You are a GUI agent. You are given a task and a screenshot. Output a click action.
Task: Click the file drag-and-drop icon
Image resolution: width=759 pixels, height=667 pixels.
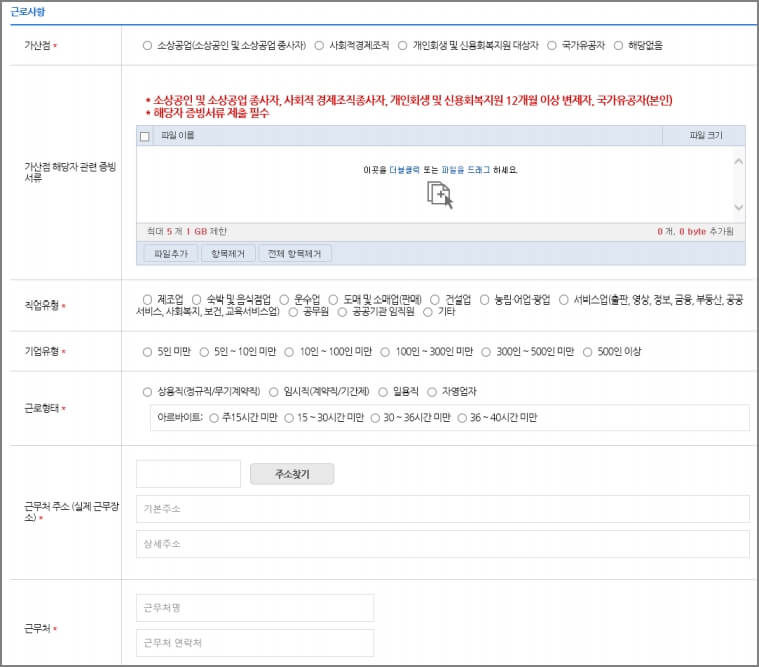pos(440,195)
